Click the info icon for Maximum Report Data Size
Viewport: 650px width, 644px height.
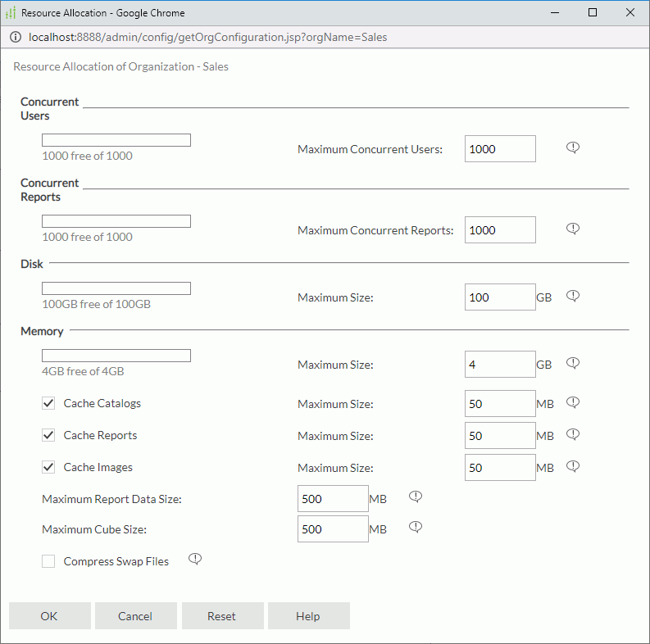[416, 497]
